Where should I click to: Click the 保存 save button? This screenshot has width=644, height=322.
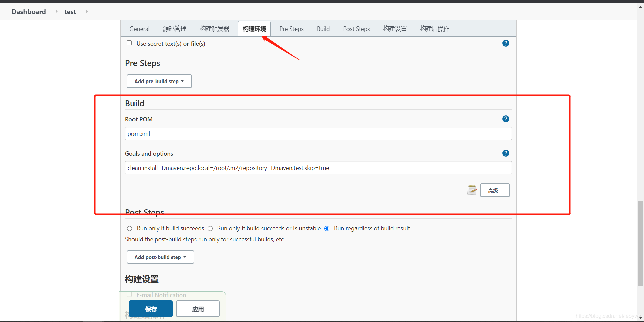[151, 309]
